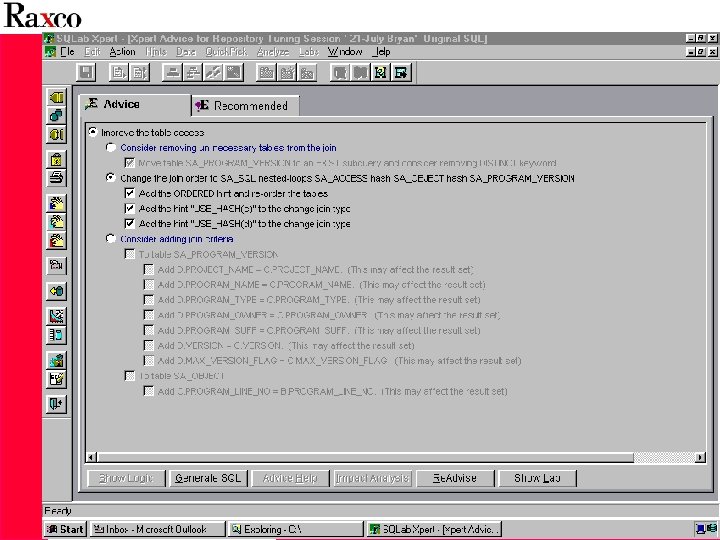Click the Show Logic button
The width and height of the screenshot is (720, 540).
click(126, 478)
